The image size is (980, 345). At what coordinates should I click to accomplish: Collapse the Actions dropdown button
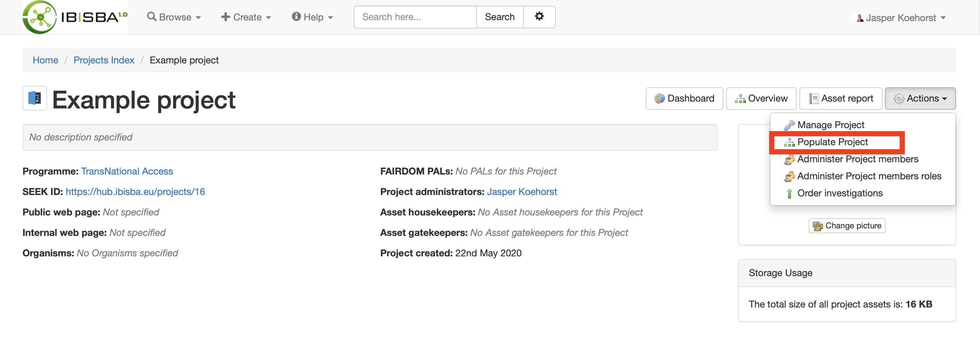coord(920,99)
